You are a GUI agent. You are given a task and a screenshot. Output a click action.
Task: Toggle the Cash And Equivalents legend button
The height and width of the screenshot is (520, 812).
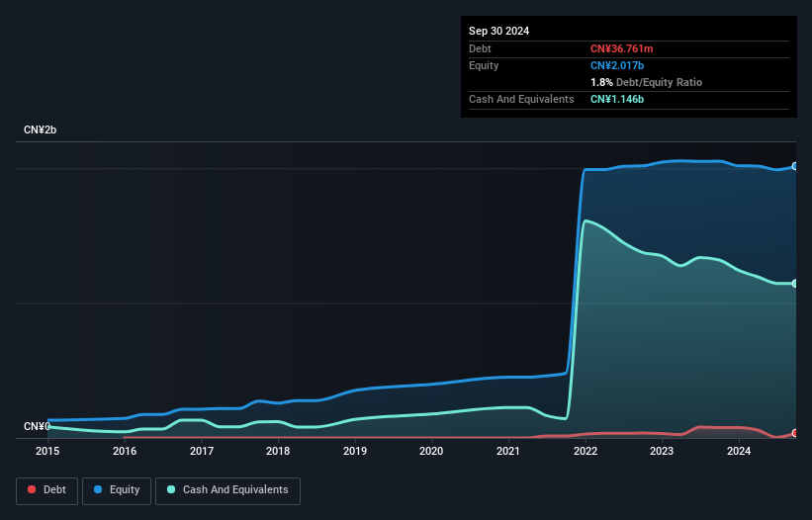(x=227, y=490)
